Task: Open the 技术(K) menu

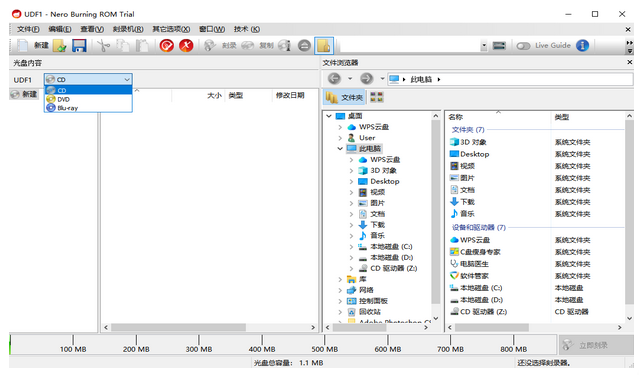Action: [247, 29]
